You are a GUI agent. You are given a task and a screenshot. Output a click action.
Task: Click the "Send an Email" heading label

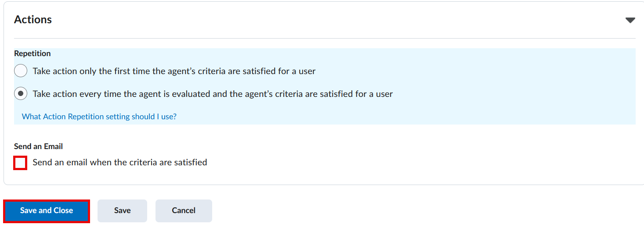pos(38,146)
